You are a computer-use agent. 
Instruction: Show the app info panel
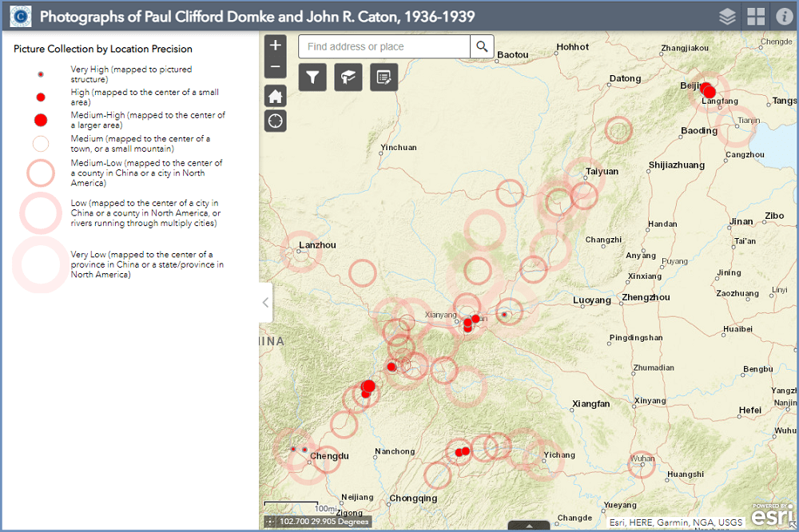pyautogui.click(x=785, y=17)
